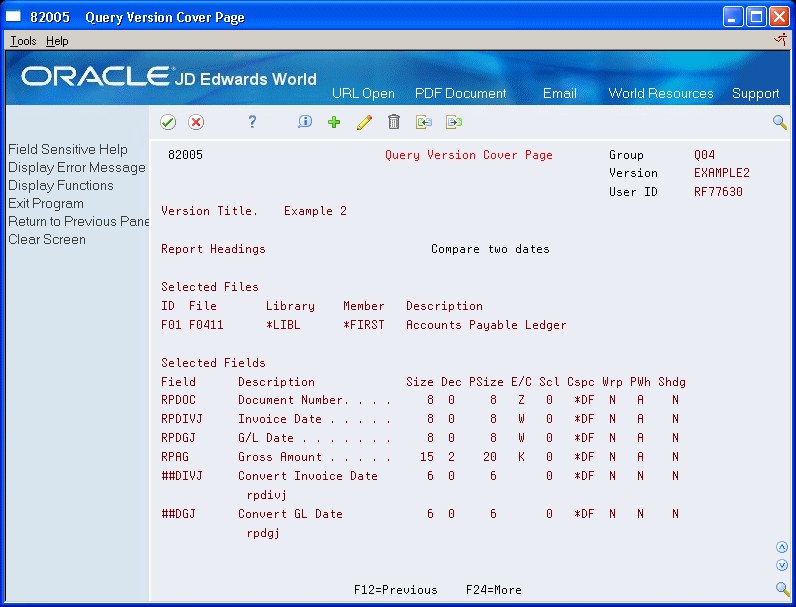
Task: Click field ##DIVJ
Action: coord(182,476)
